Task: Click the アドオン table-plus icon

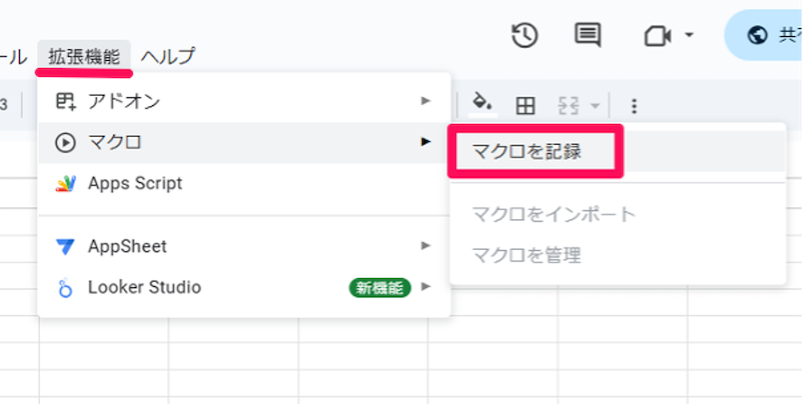Action: 65,102
